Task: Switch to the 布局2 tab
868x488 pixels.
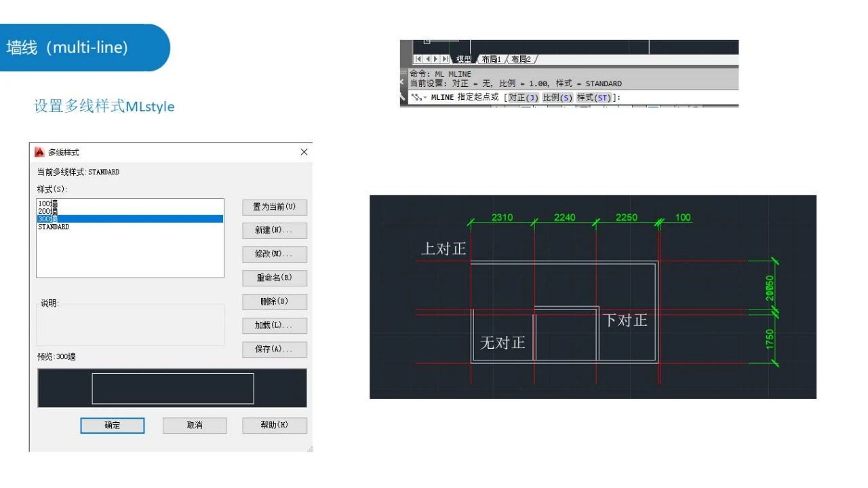Action: point(521,59)
